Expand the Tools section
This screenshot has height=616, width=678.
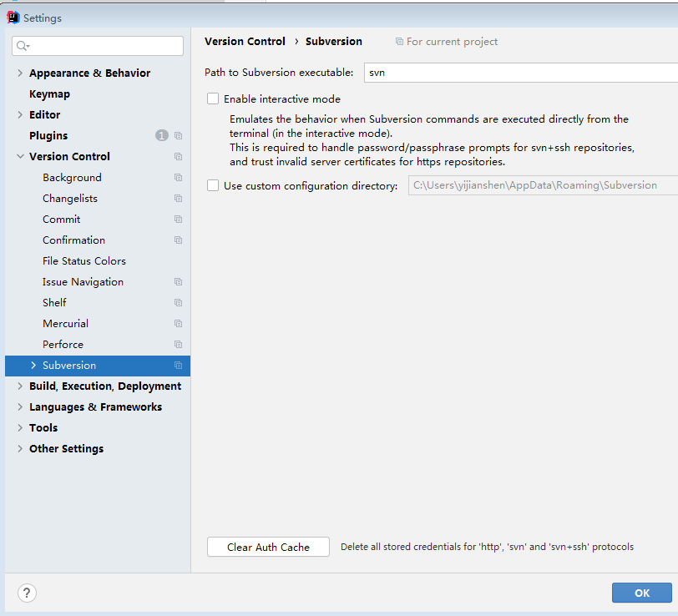tap(20, 427)
